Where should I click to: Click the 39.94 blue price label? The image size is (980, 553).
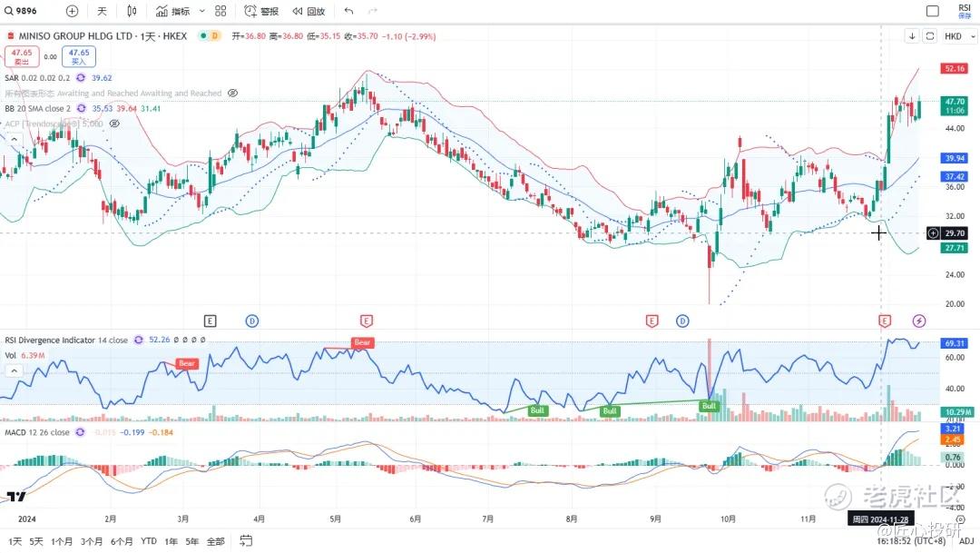(x=955, y=158)
